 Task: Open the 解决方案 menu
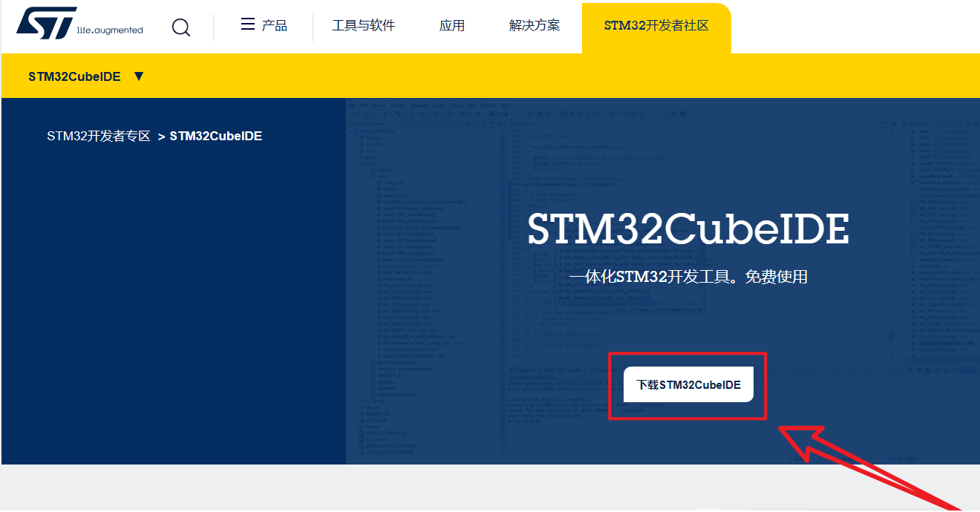[x=535, y=26]
